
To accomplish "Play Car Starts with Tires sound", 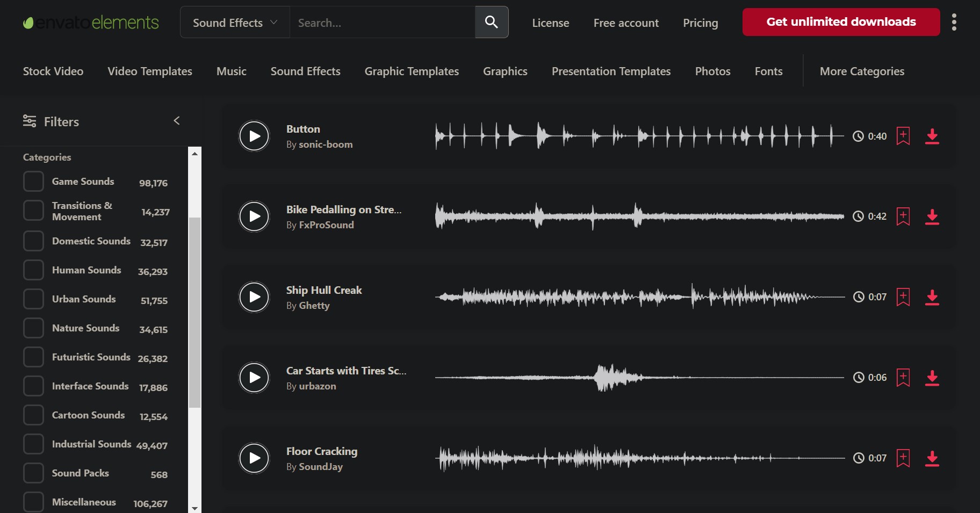I will (254, 378).
